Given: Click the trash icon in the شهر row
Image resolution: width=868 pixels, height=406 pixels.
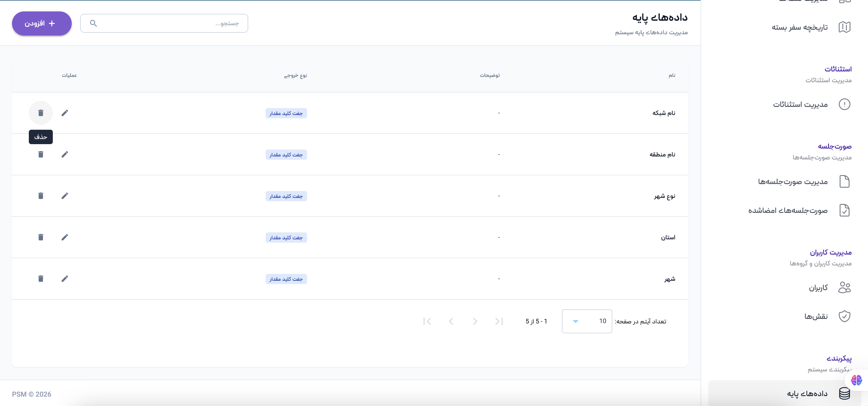Looking at the screenshot, I should 41,279.
